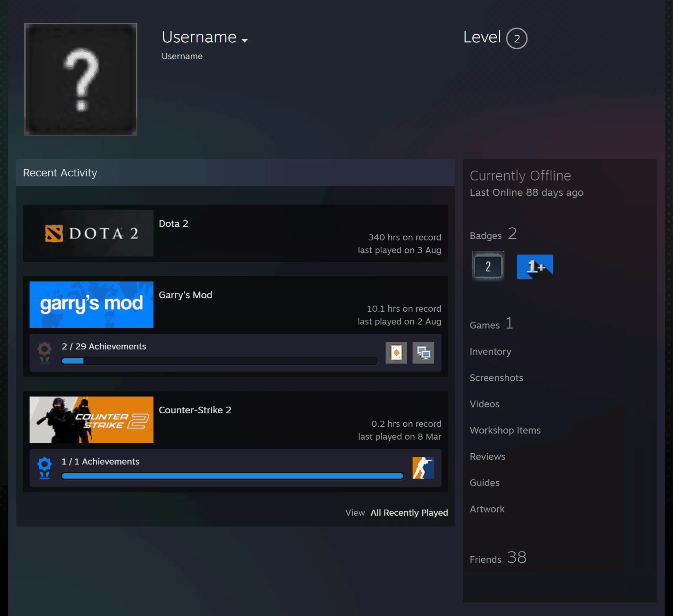Open the Inventory link
This screenshot has height=616, width=673.
pos(490,351)
